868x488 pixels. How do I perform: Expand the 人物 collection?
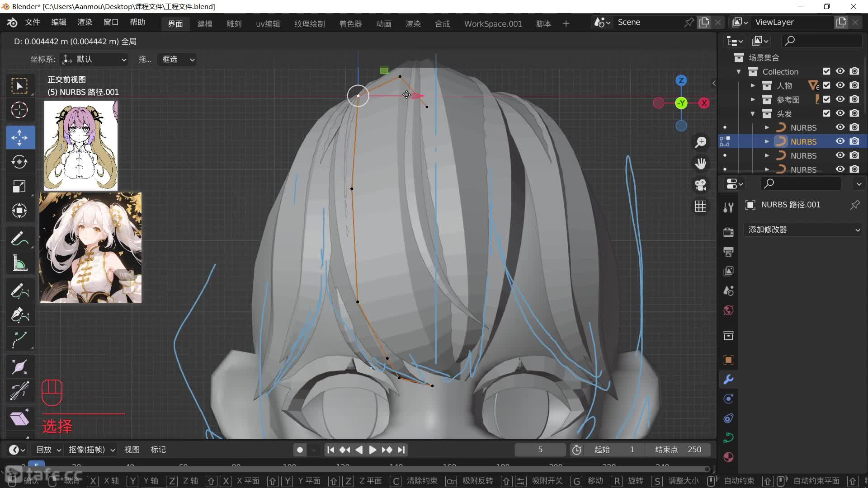(x=753, y=85)
